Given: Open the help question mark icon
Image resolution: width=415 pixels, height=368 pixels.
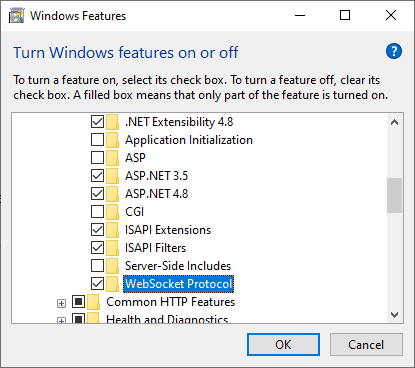Looking at the screenshot, I should pyautogui.click(x=394, y=51).
